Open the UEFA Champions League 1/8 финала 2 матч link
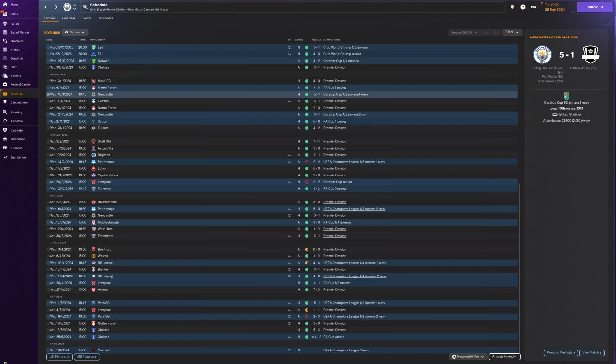 click(354, 209)
